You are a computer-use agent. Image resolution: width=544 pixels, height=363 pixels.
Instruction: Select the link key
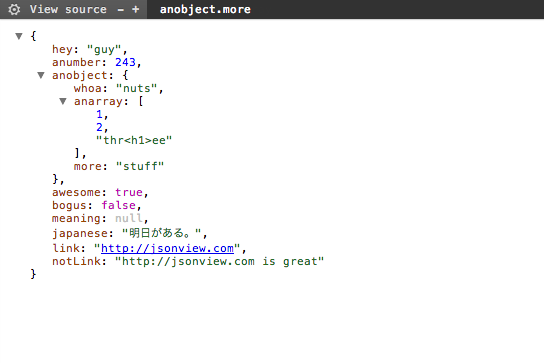click(x=66, y=248)
